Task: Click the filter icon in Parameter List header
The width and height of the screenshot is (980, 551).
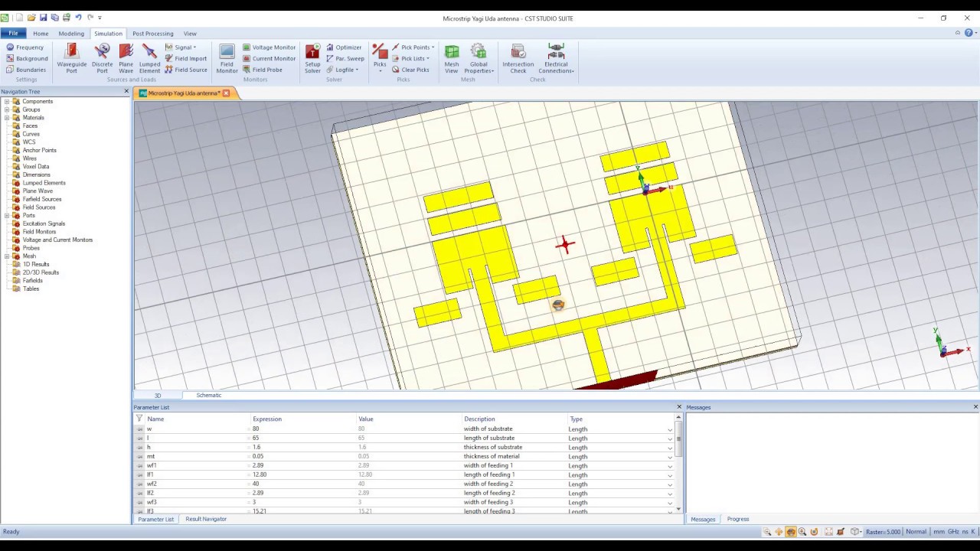Action: (x=139, y=419)
